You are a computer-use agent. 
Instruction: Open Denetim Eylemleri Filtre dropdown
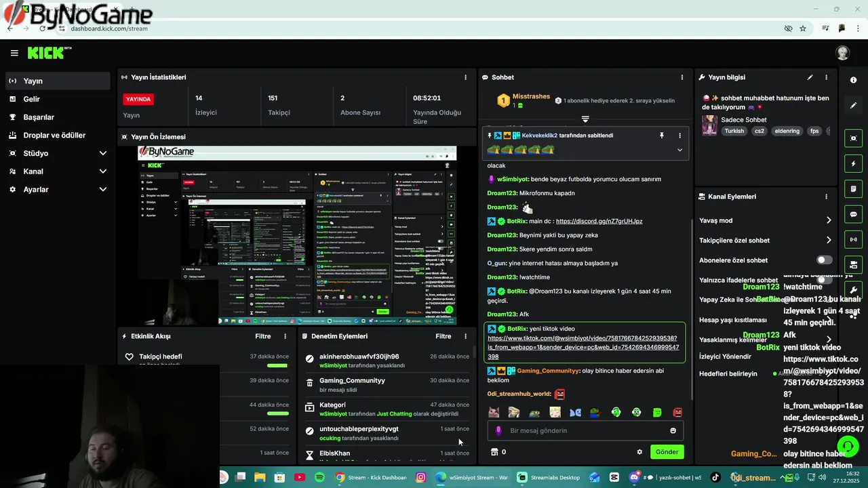click(x=443, y=336)
